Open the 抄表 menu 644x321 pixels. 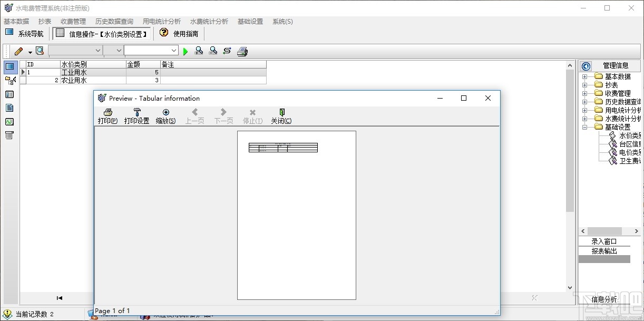coord(45,22)
